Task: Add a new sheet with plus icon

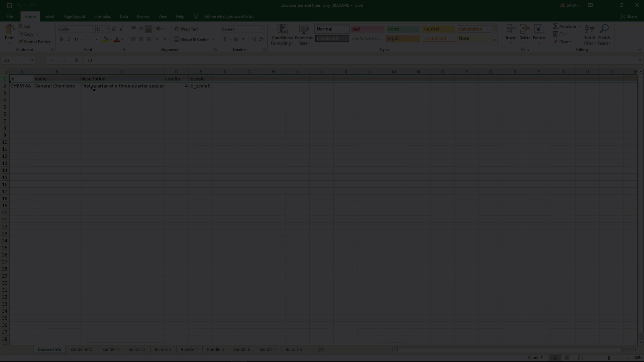Action: click(321, 350)
